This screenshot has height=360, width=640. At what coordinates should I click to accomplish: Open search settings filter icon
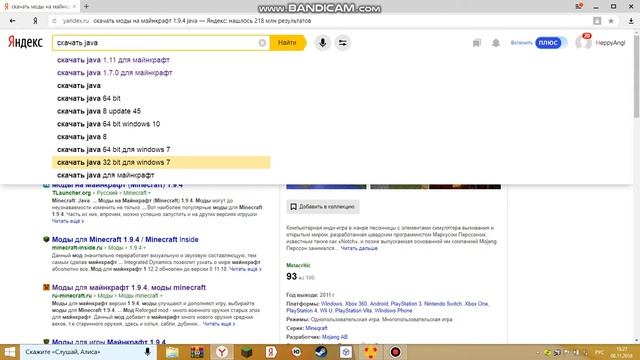[342, 43]
